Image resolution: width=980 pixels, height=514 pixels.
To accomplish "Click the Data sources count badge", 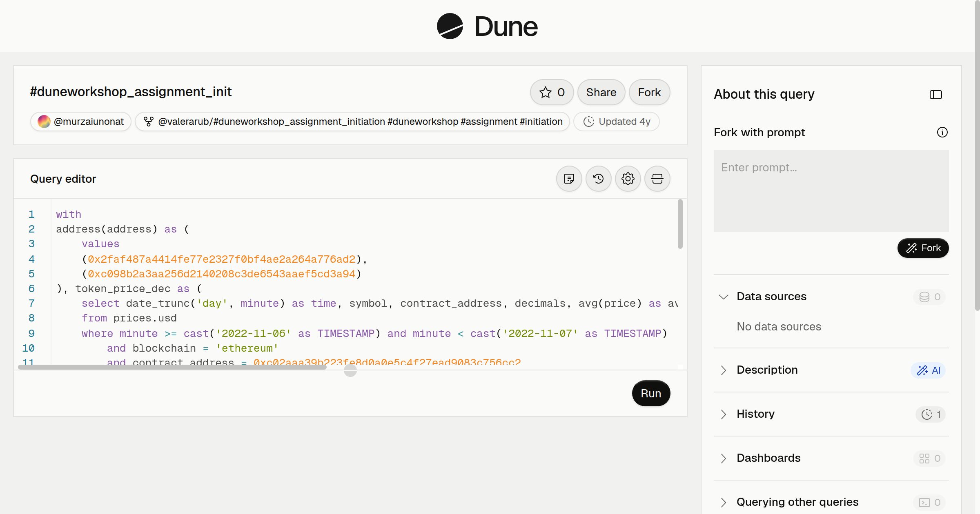I will (929, 297).
